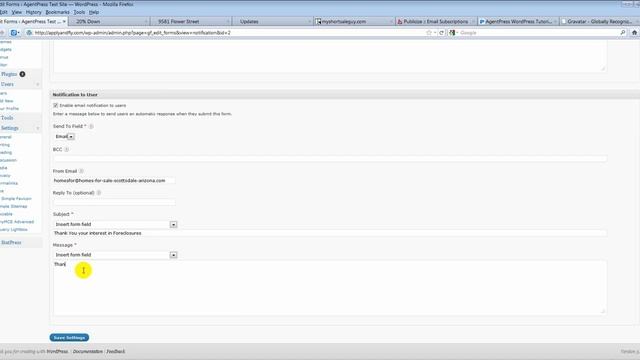Click the browser Home icon

tap(634, 33)
